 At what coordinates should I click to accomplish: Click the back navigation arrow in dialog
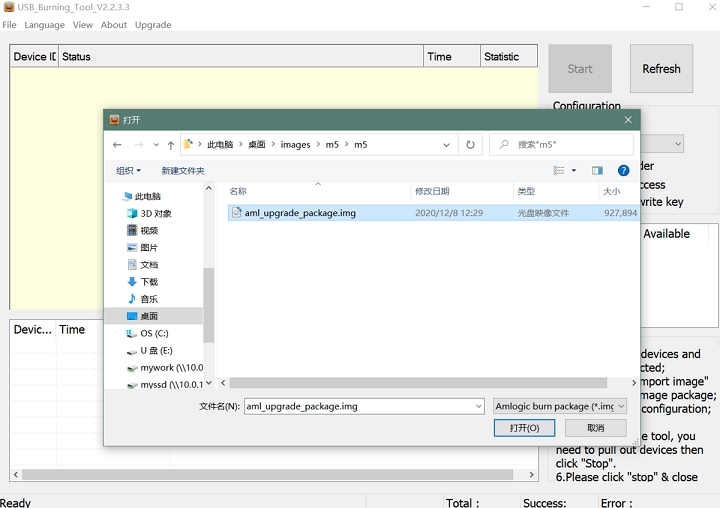pyautogui.click(x=118, y=145)
